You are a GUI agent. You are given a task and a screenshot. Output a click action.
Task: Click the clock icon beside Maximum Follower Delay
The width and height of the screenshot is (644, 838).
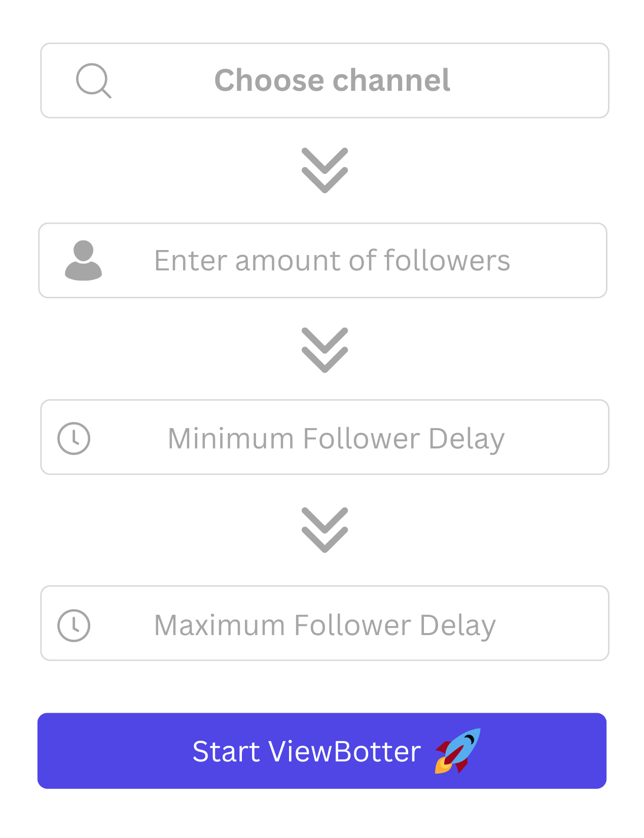point(74,625)
